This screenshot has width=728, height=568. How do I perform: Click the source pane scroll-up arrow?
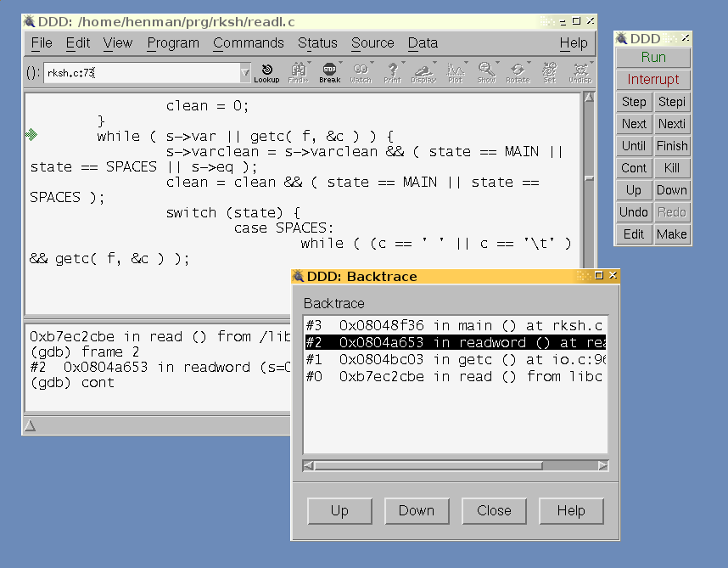point(589,98)
